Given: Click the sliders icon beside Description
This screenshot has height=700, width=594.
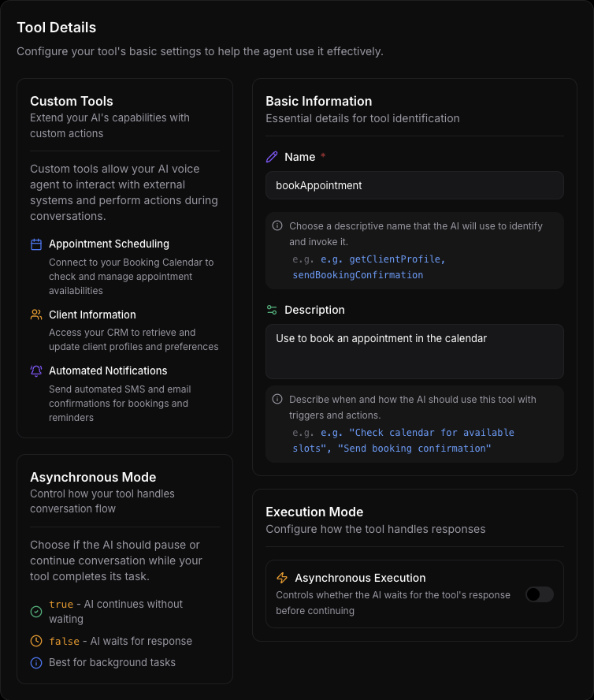Looking at the screenshot, I should click(x=272, y=310).
